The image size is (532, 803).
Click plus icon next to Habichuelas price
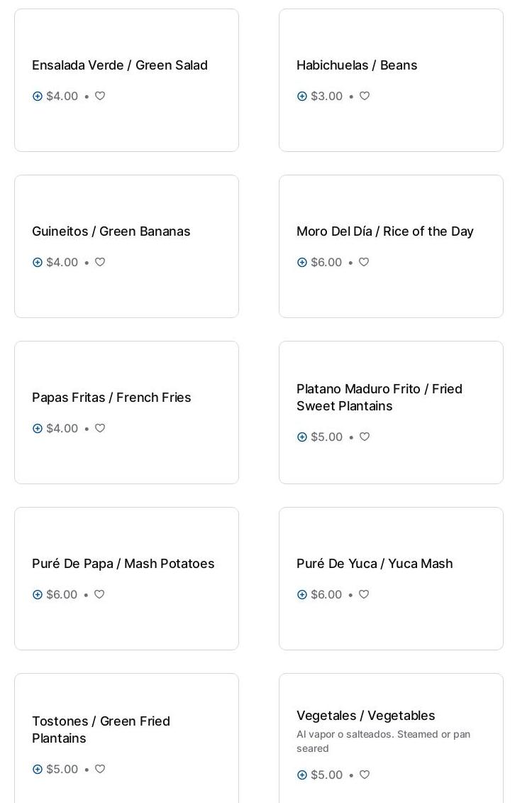pyautogui.click(x=302, y=97)
